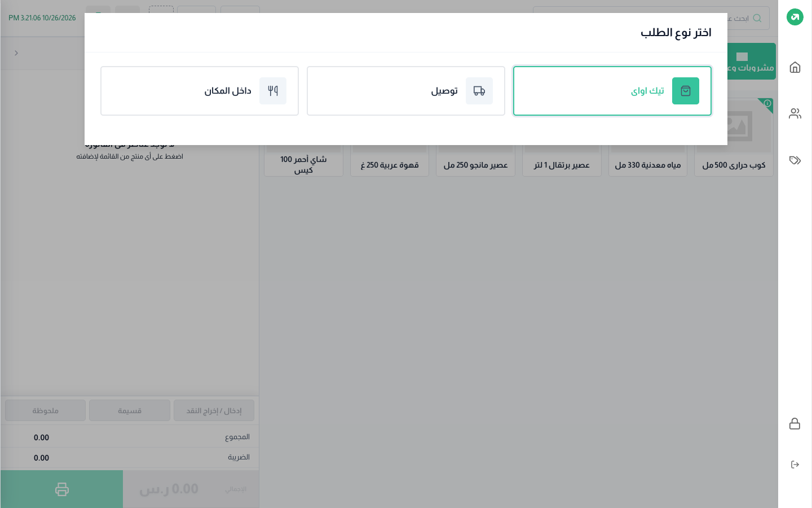Add مياه معدنية 330 مل product
812x508 pixels.
[x=648, y=137]
